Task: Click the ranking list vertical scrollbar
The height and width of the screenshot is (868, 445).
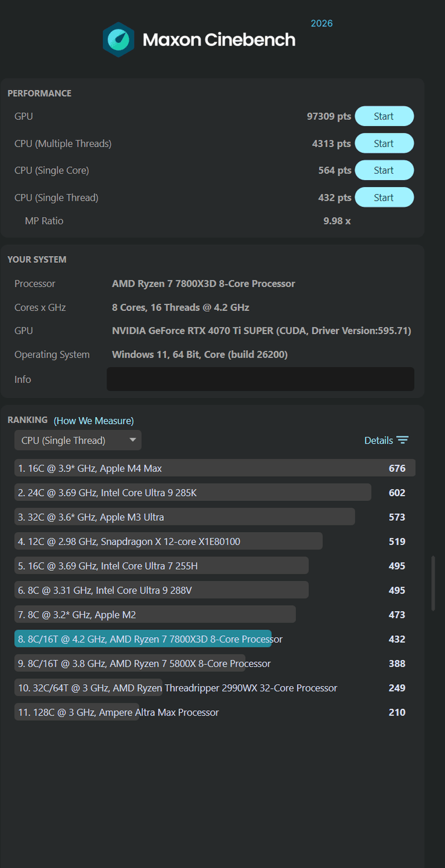Action: (434, 583)
